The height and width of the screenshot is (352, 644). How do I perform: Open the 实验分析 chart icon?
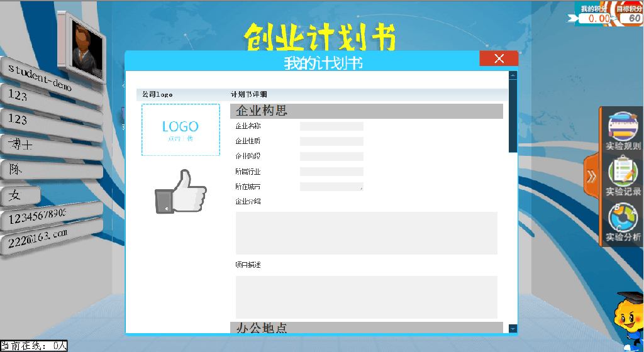623,220
